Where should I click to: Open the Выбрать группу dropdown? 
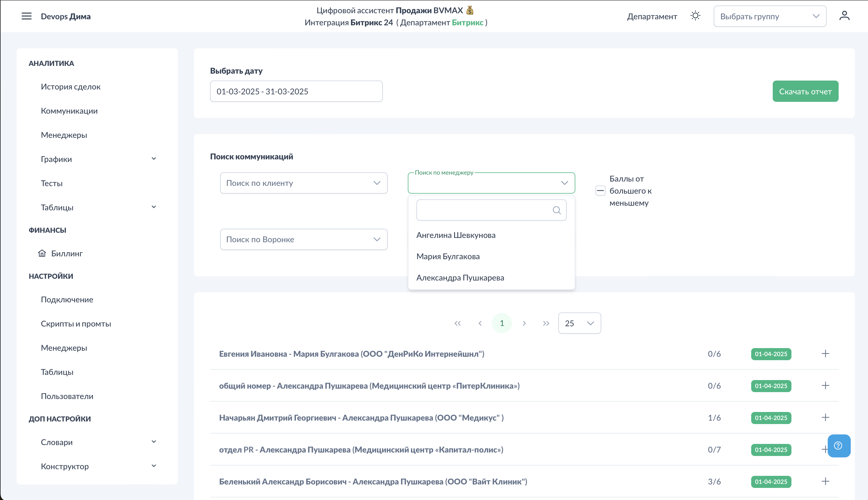click(x=769, y=16)
